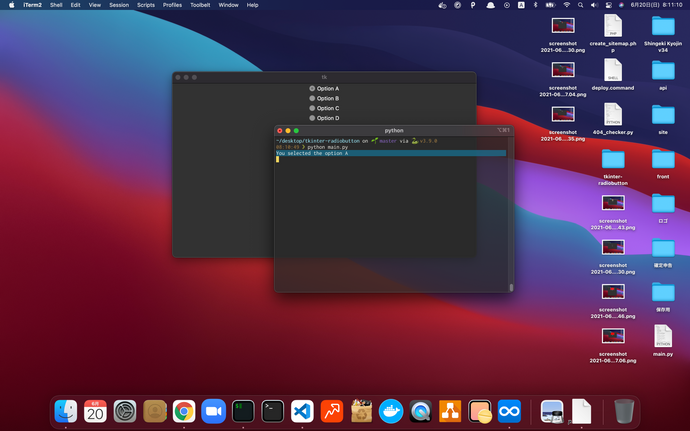Open Calendar from the Dock
690x431 pixels.
click(95, 410)
